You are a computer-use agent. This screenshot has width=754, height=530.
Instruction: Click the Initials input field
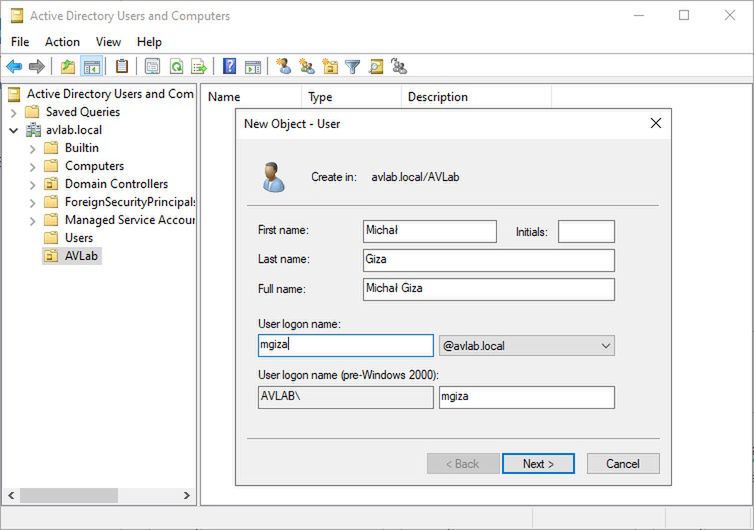586,231
